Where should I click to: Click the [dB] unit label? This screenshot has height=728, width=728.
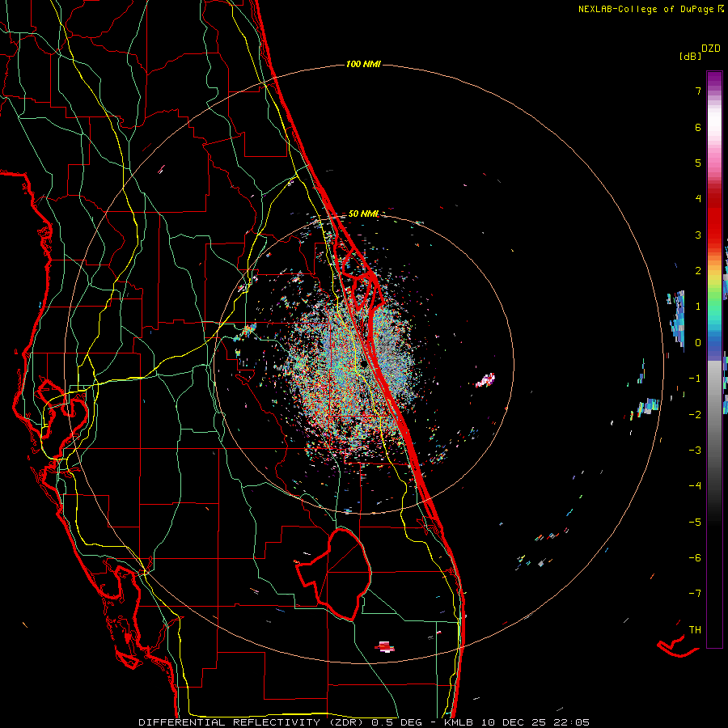[690, 56]
